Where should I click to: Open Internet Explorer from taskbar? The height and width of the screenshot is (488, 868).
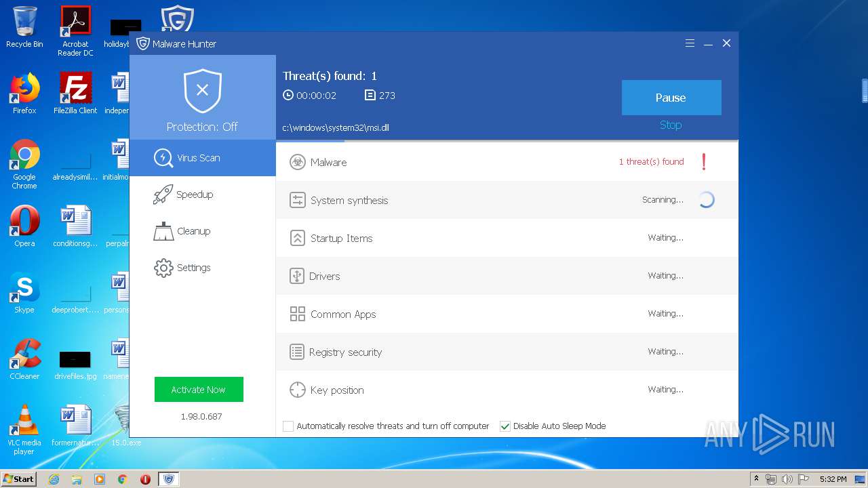[x=54, y=479]
